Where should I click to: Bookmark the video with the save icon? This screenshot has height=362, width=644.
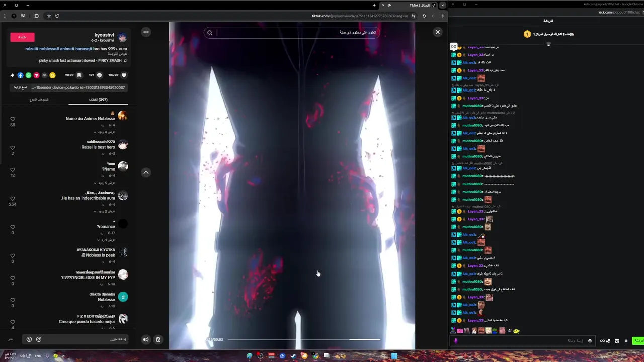(x=79, y=75)
